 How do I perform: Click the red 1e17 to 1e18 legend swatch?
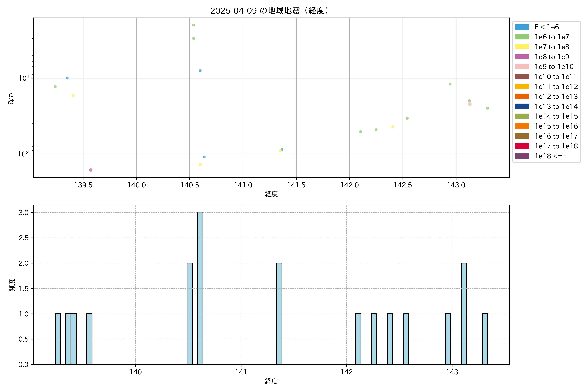(x=522, y=146)
